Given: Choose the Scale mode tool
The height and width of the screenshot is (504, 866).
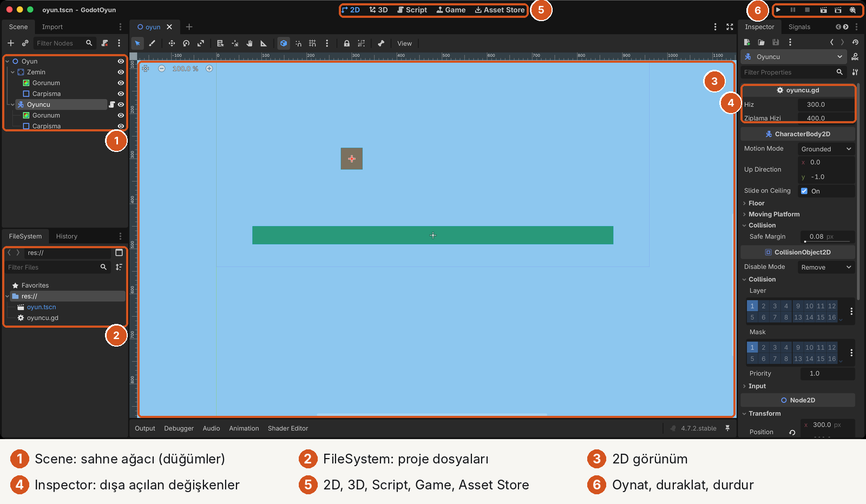Looking at the screenshot, I should point(201,43).
